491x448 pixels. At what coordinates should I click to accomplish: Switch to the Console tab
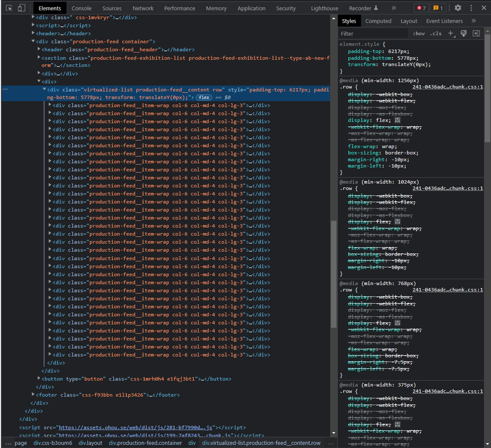click(82, 8)
